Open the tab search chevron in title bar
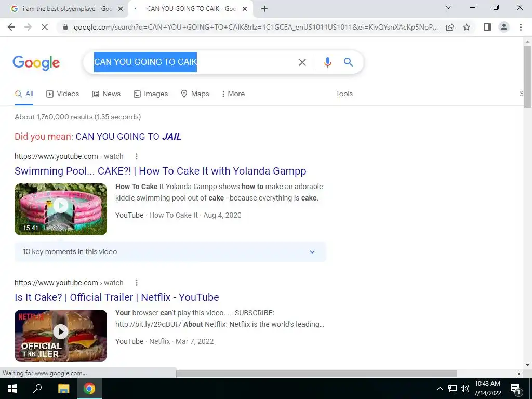Viewport: 532px width, 399px height. pyautogui.click(x=448, y=7)
